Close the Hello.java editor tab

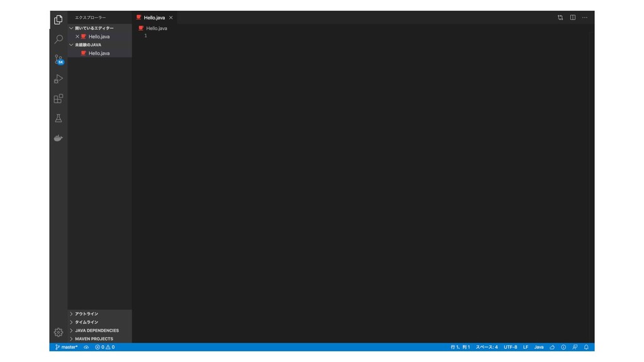point(171,18)
